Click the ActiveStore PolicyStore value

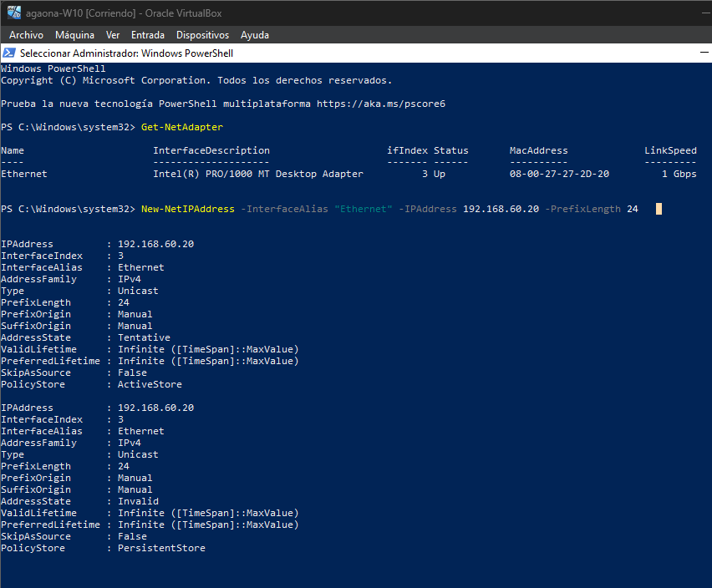pyautogui.click(x=150, y=384)
